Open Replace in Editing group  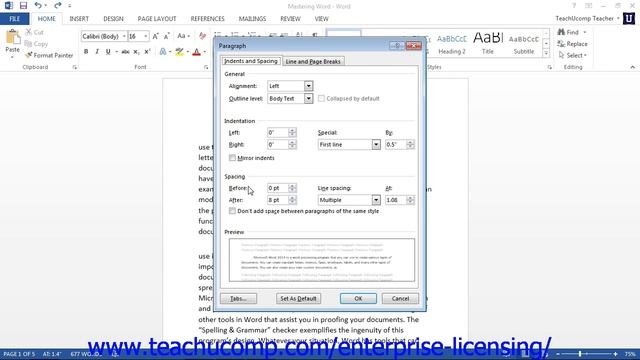(572, 44)
